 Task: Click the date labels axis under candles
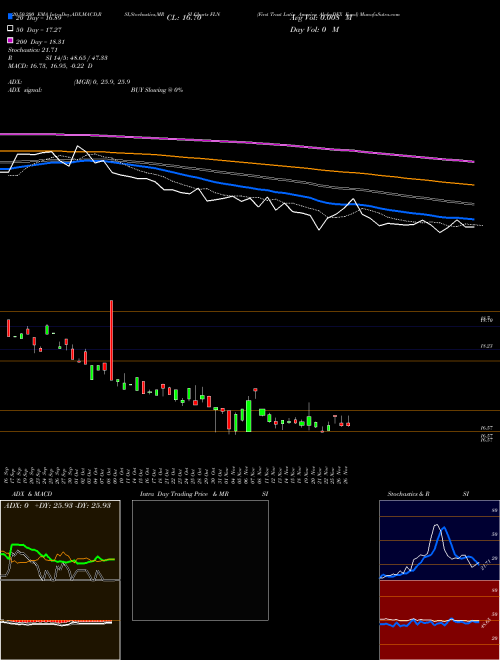click(178, 474)
